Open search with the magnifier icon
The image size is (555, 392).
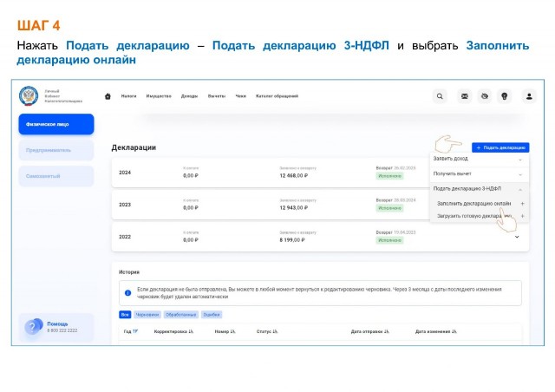441,96
